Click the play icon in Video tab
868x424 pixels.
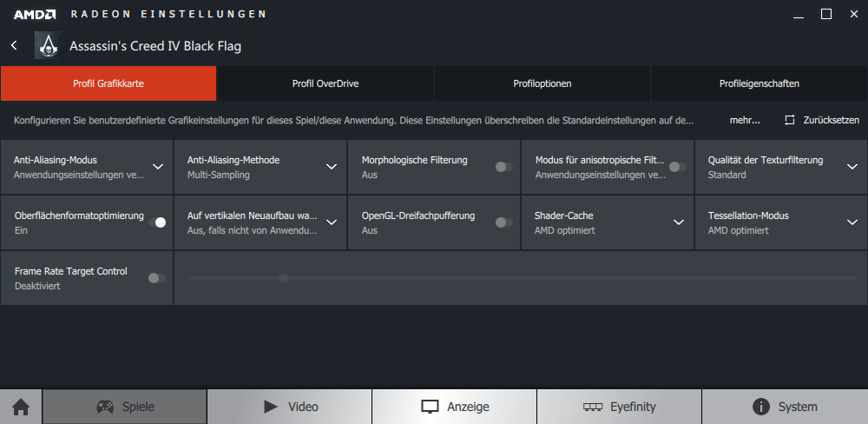pyautogui.click(x=271, y=407)
